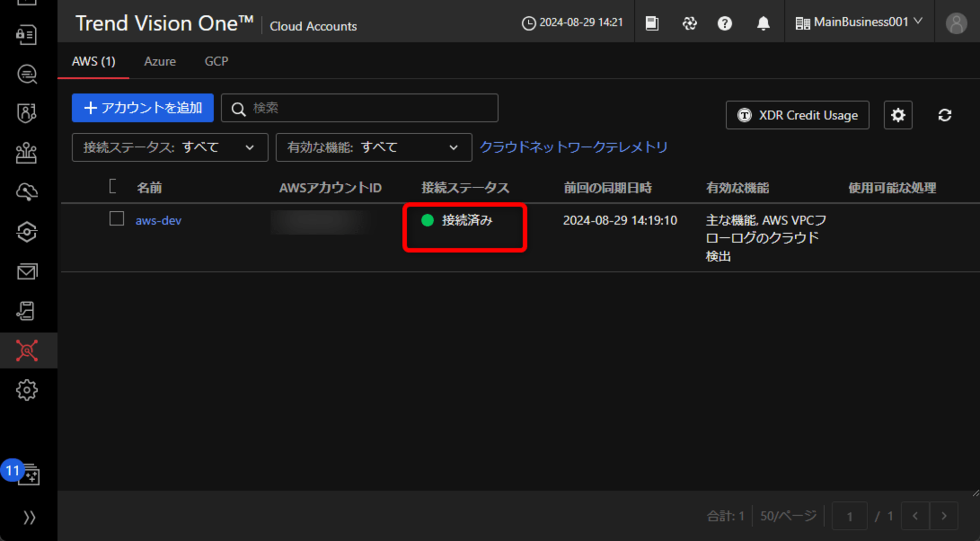Open the red network inventory sidebar icon
Viewport: 980px width, 541px height.
27,350
